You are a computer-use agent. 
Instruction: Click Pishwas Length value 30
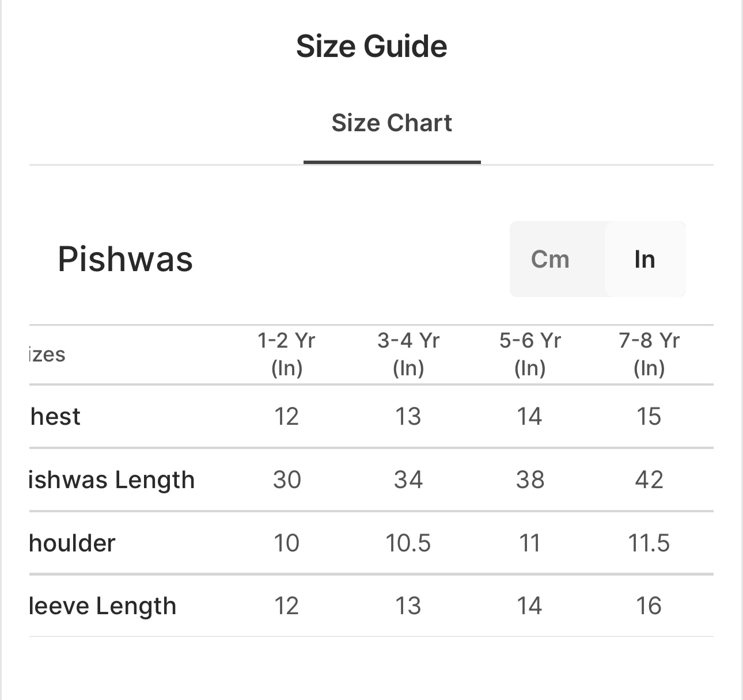pyautogui.click(x=287, y=480)
